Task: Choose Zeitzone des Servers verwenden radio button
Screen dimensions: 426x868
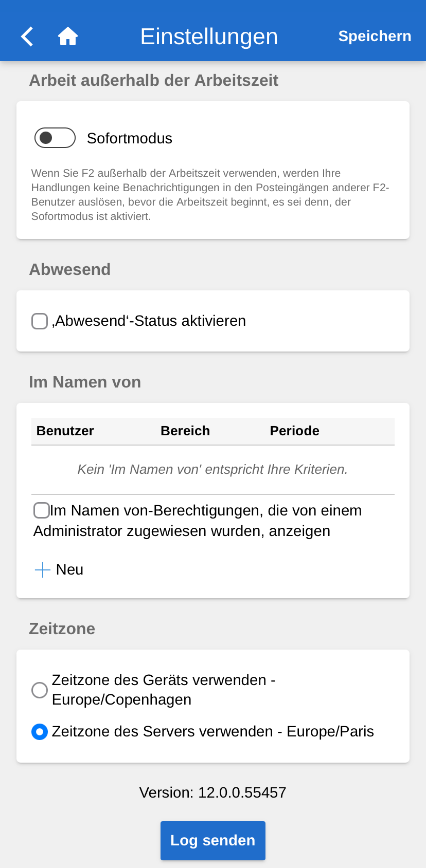Action: pos(40,732)
